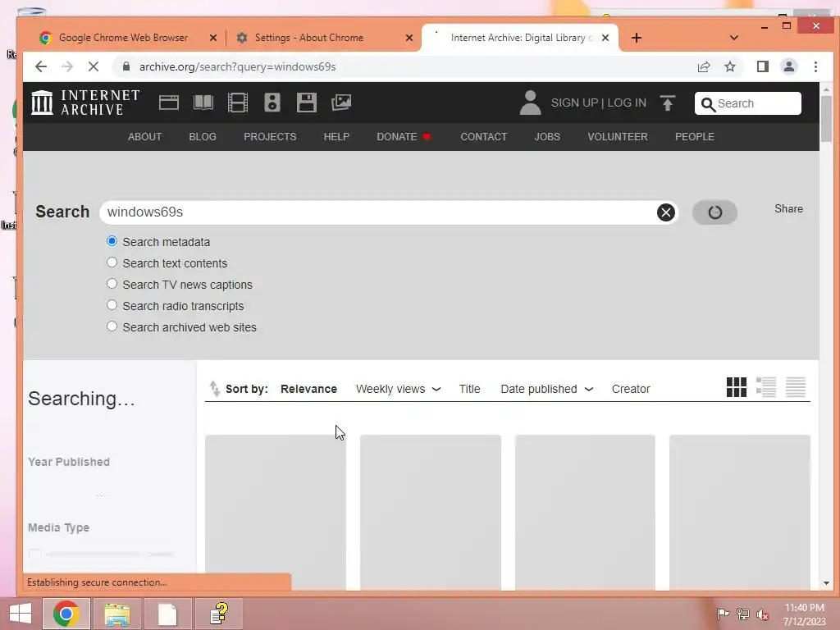The image size is (840, 630).
Task: Select Search TV news captions option
Action: [112, 284]
